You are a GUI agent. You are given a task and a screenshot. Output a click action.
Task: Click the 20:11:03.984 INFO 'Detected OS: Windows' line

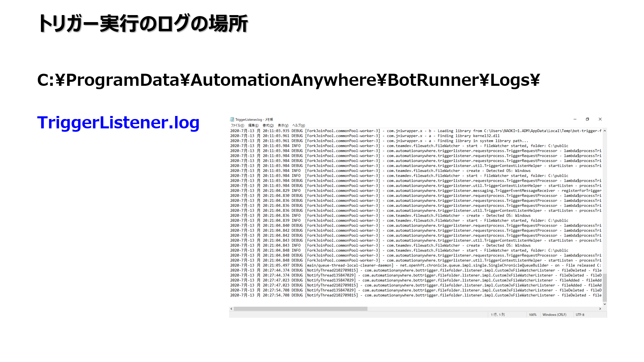(380, 171)
